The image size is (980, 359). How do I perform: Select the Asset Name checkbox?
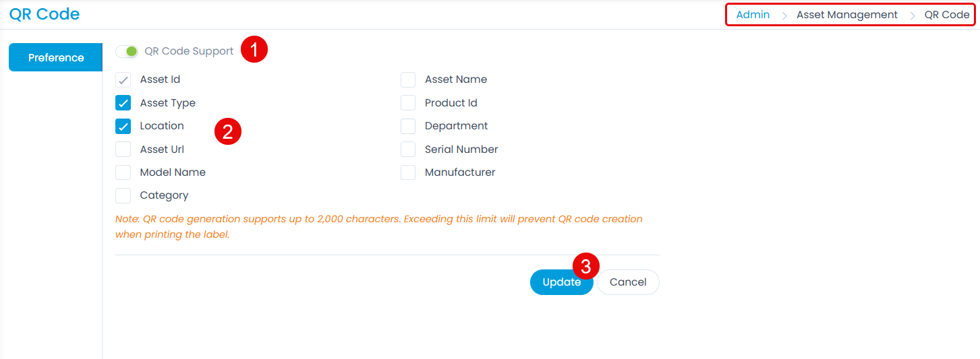point(408,80)
